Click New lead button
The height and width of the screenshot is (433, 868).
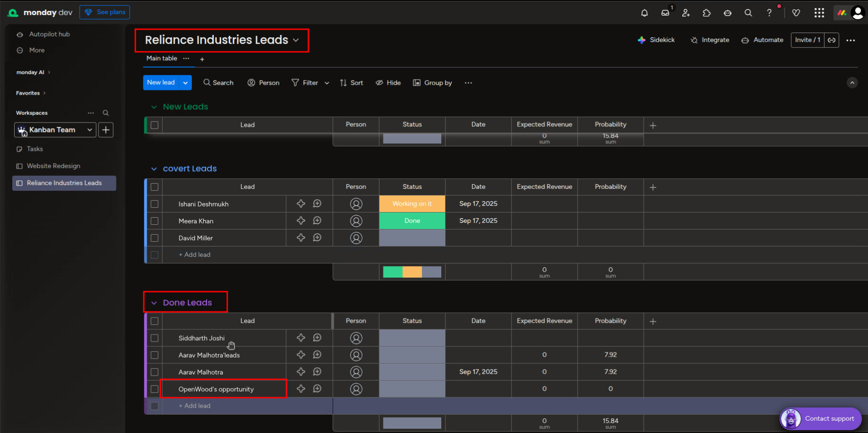pos(161,82)
